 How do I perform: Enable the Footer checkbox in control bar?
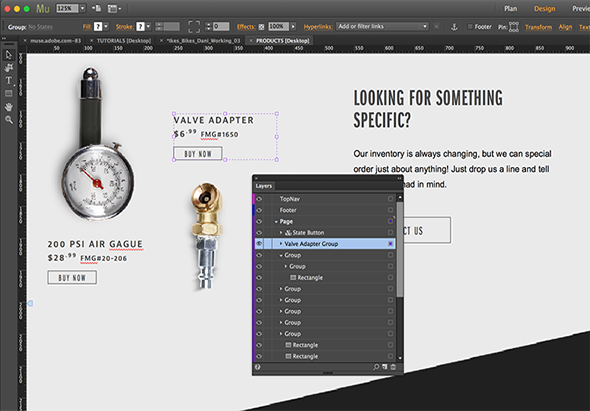pyautogui.click(x=470, y=27)
